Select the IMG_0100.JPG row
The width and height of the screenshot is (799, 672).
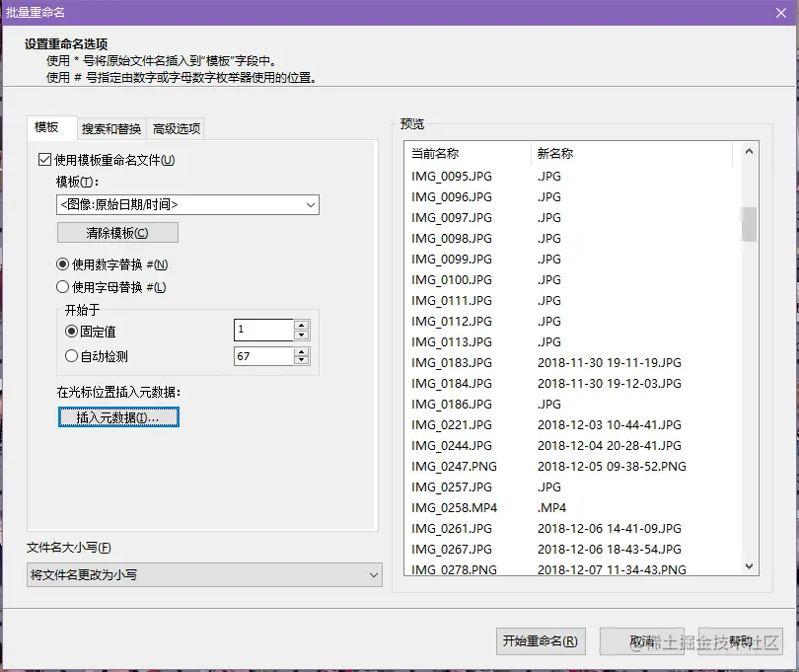tap(573, 280)
